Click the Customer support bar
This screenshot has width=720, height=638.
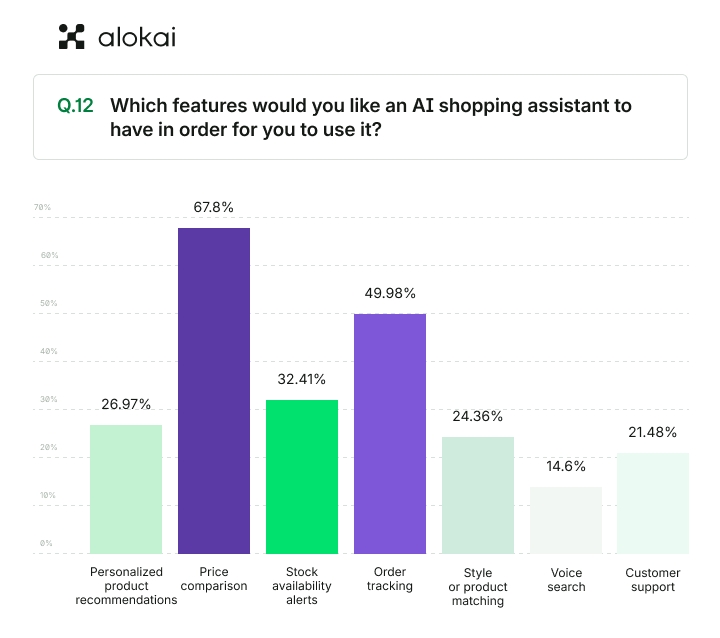coord(653,503)
